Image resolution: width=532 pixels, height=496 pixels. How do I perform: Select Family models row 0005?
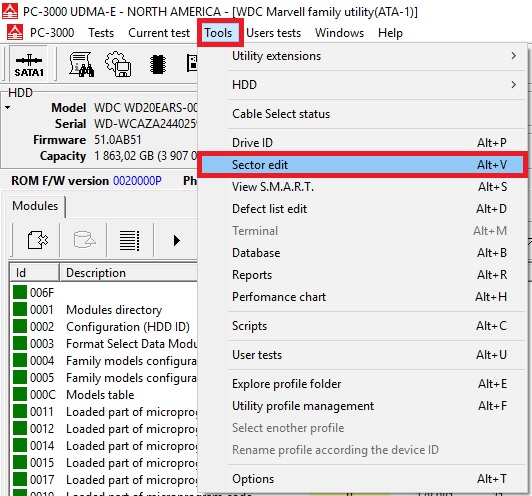[104, 377]
